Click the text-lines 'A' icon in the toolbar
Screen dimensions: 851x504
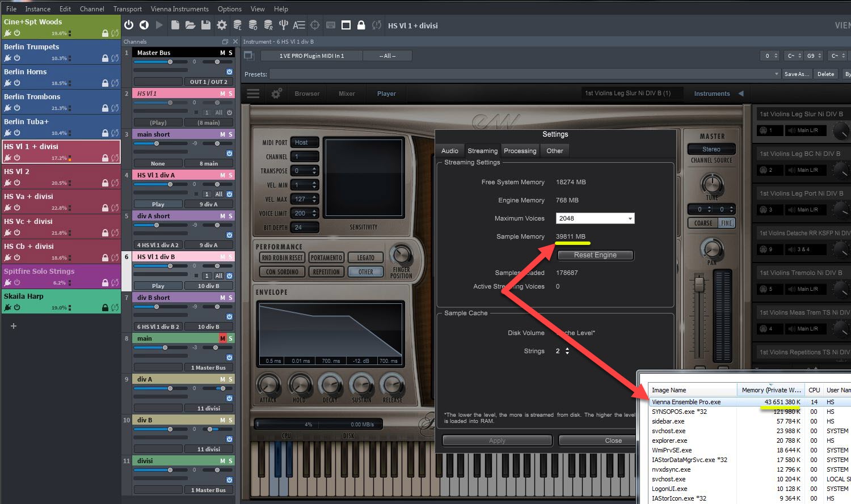tap(299, 25)
